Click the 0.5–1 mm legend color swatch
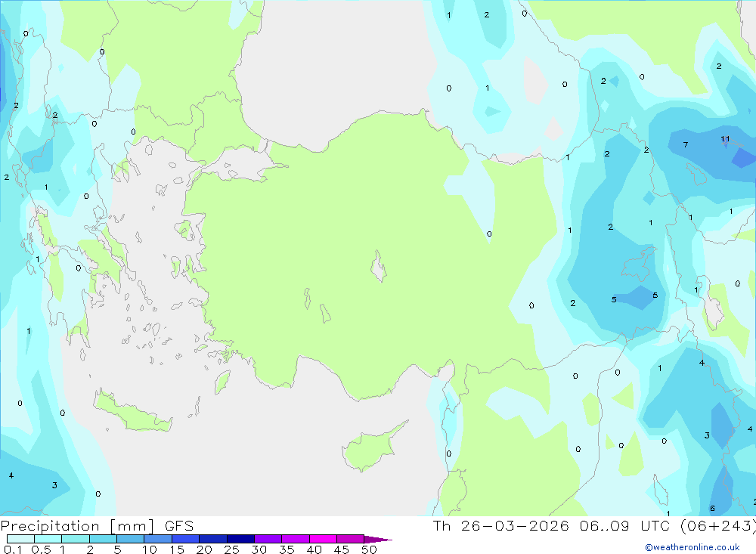 coord(48,539)
